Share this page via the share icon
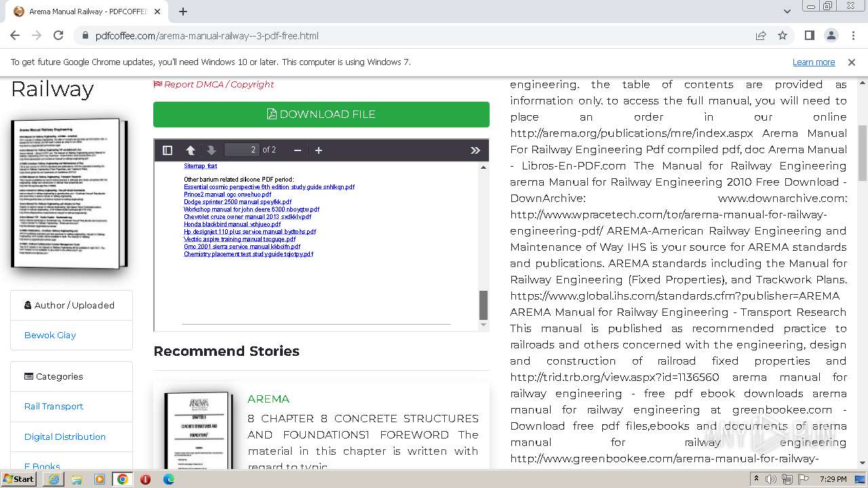The image size is (868, 488). tap(761, 35)
